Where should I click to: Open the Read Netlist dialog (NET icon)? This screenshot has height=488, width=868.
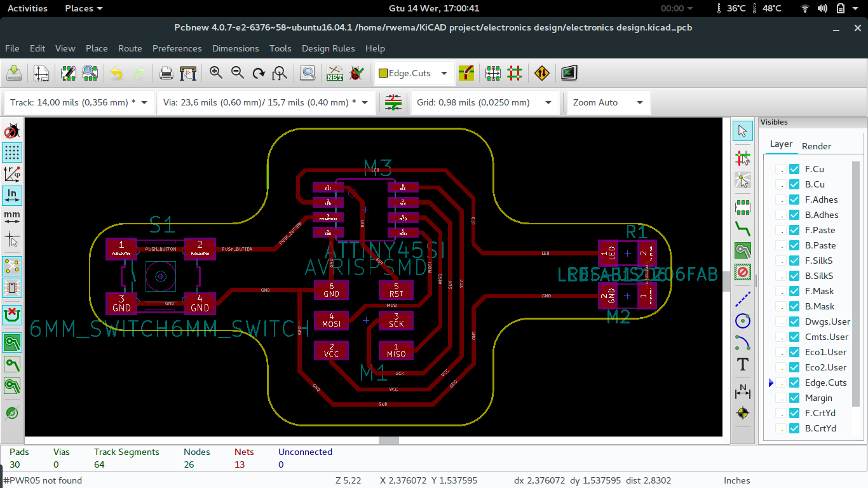(x=334, y=73)
